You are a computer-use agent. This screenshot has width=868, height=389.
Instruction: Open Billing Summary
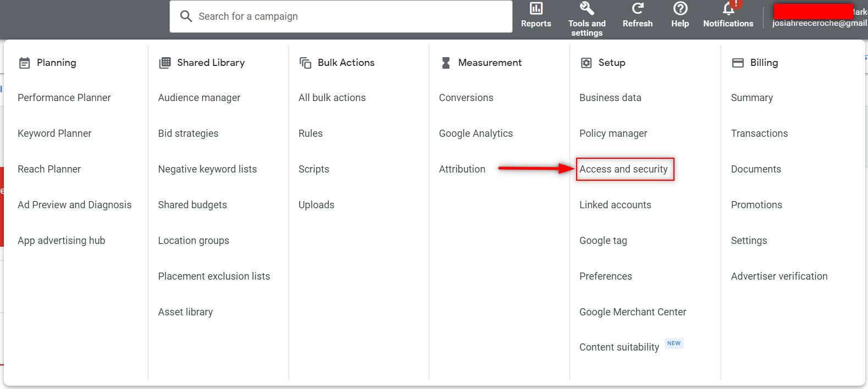click(x=752, y=98)
